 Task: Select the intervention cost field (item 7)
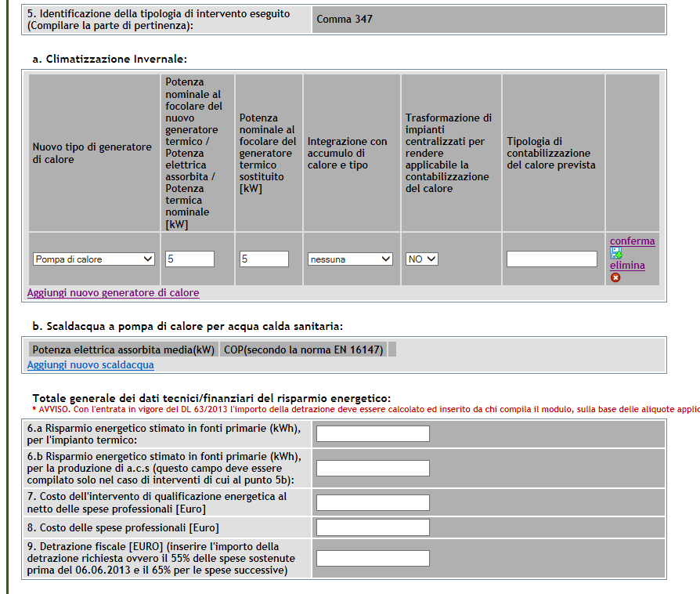click(x=373, y=503)
